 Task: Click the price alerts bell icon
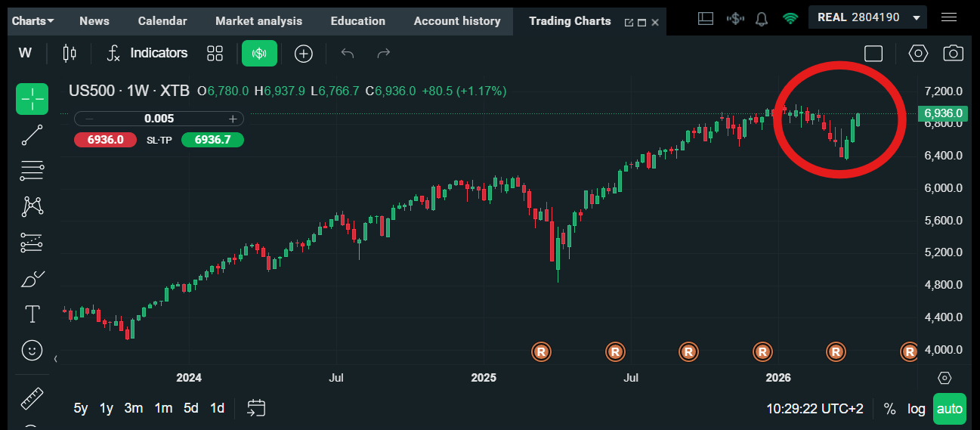(x=762, y=17)
